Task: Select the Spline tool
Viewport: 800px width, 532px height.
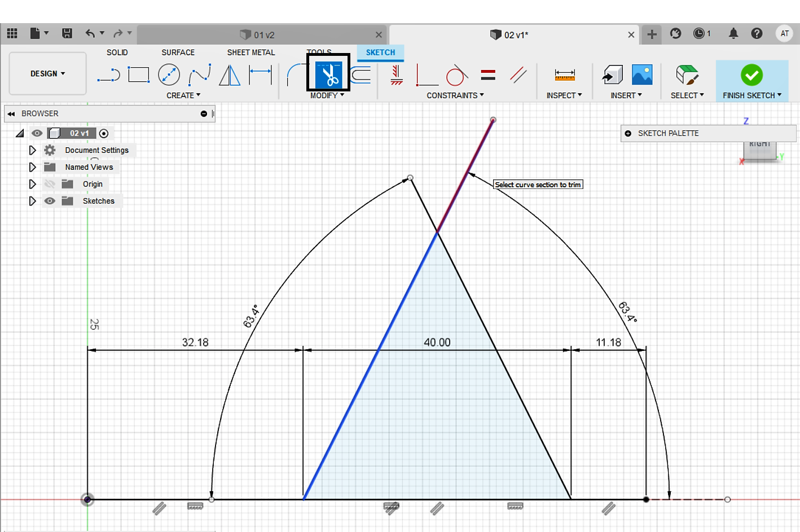Action: coord(200,74)
